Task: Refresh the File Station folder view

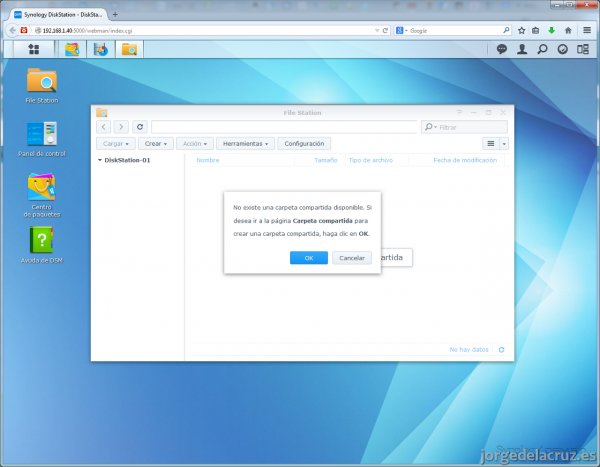Action: [x=140, y=127]
